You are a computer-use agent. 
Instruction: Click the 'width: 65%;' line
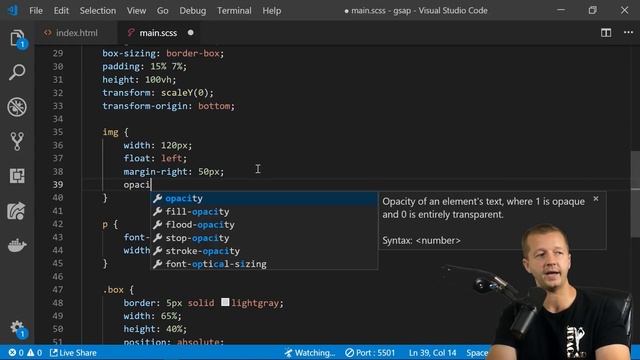tap(153, 316)
